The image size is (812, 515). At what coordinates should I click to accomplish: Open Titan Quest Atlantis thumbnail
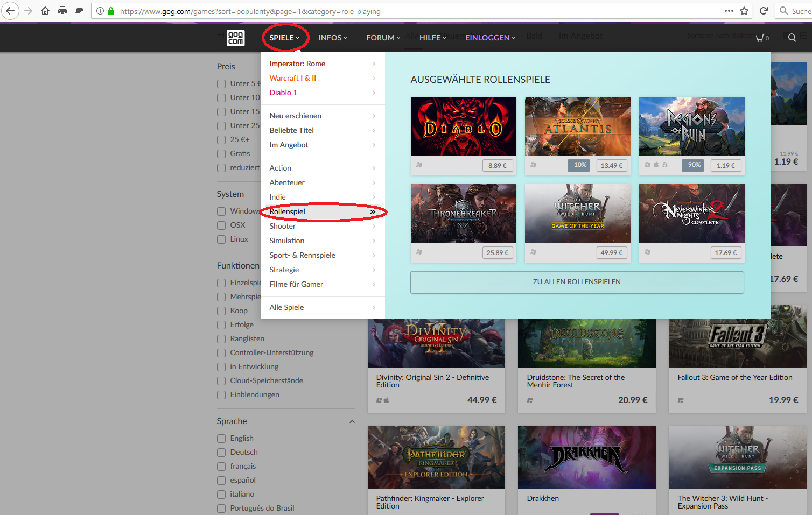[x=577, y=126]
